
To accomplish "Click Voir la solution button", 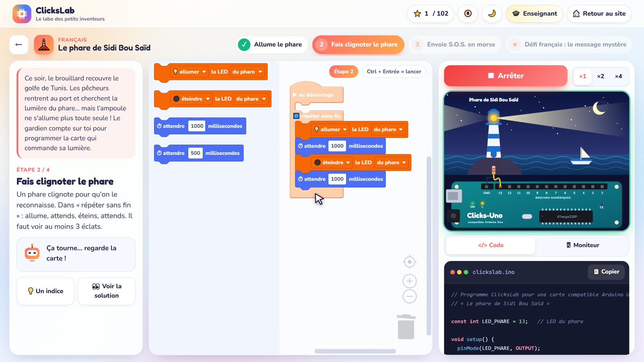I will (x=107, y=291).
